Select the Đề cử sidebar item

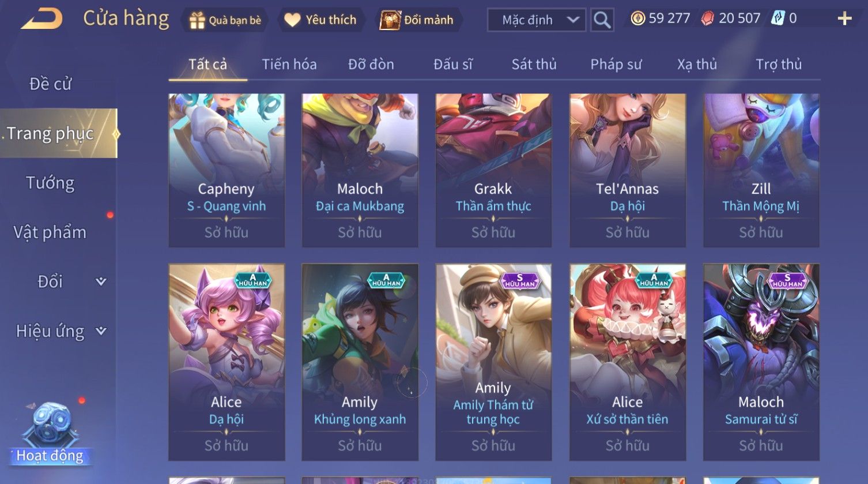coord(51,84)
